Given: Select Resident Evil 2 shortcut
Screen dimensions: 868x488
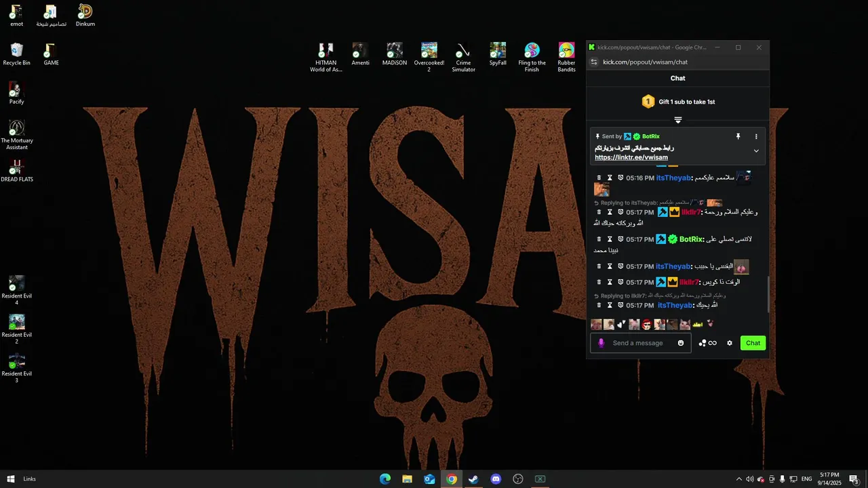Looking at the screenshot, I should (16, 329).
